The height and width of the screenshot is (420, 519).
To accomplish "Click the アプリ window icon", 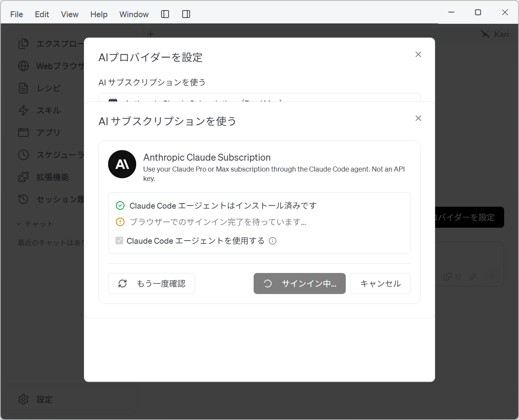I will pyautogui.click(x=23, y=133).
